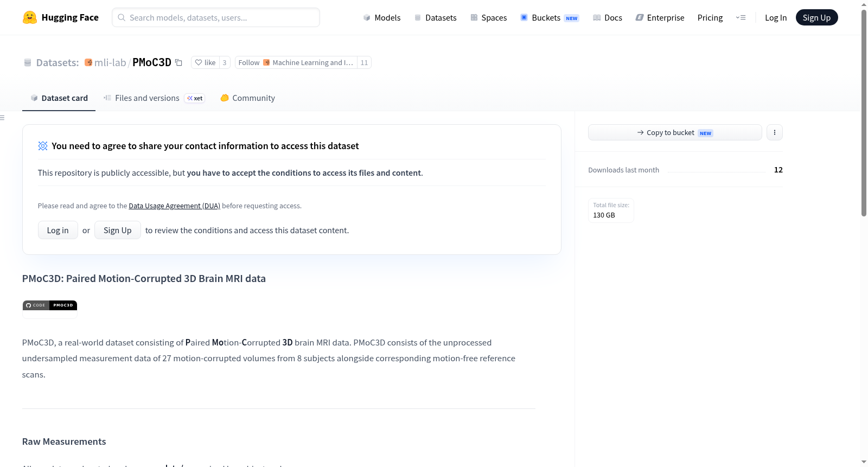Click the mli-lab organization avatar icon
The image size is (868, 467).
point(88,62)
